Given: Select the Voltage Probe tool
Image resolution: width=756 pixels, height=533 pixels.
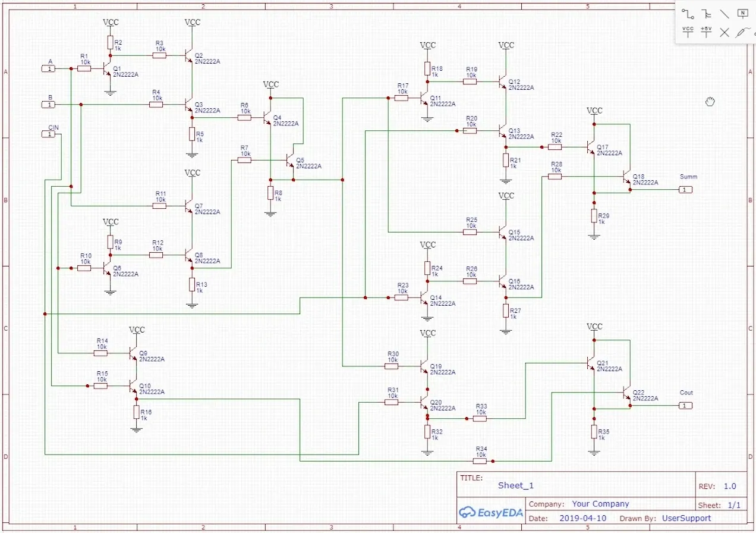Looking at the screenshot, I should click(x=742, y=32).
